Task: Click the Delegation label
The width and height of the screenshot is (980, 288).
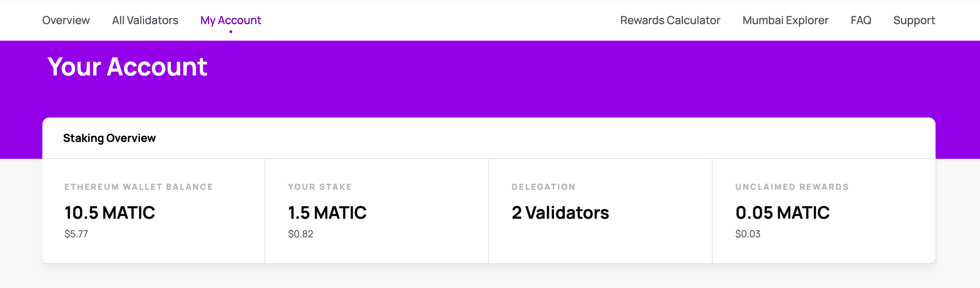Action: pos(543,187)
